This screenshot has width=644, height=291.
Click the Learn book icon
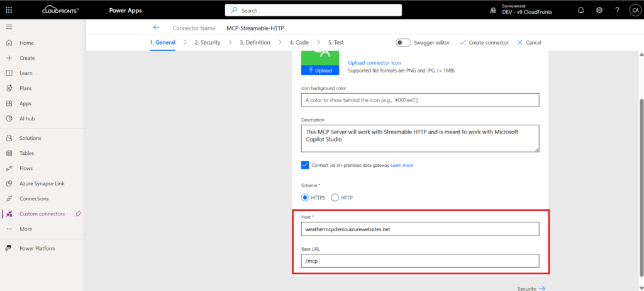[x=9, y=73]
